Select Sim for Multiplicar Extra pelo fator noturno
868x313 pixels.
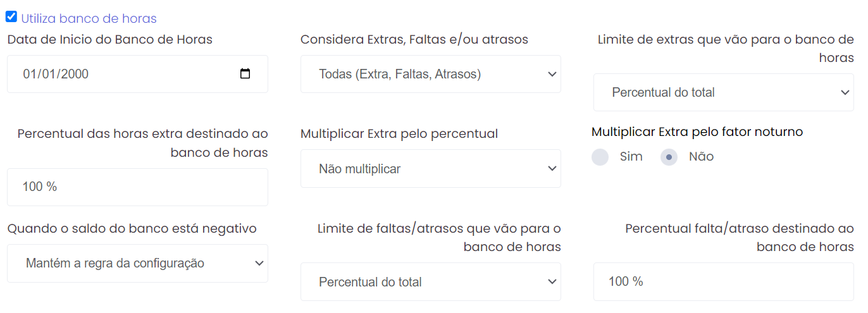tap(600, 157)
